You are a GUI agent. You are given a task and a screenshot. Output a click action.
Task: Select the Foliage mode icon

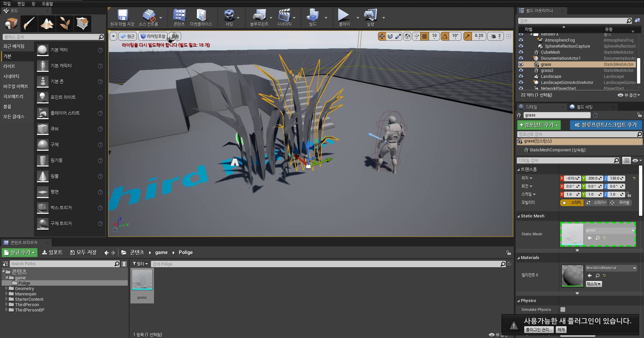tap(64, 23)
